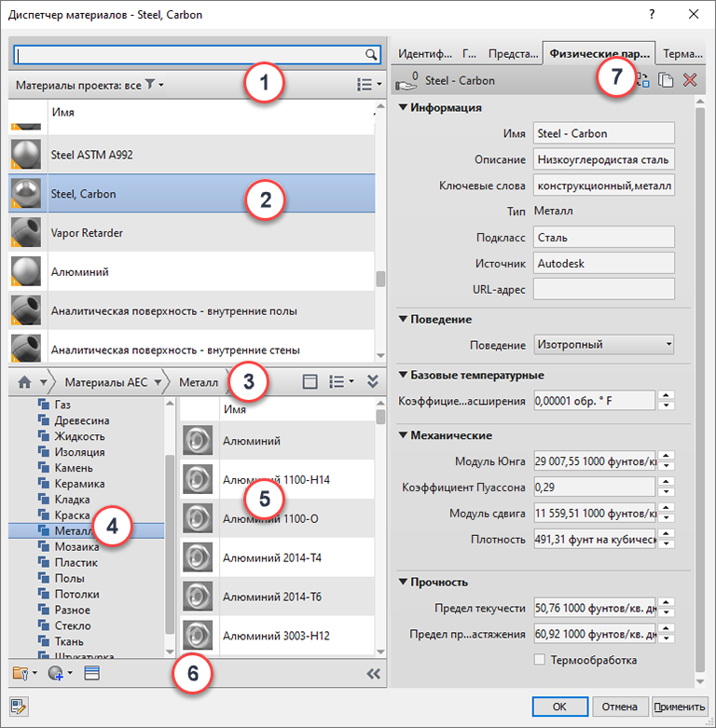The width and height of the screenshot is (716, 728).
Task: Collapse the library panel with the double down chevron
Action: coord(372,381)
